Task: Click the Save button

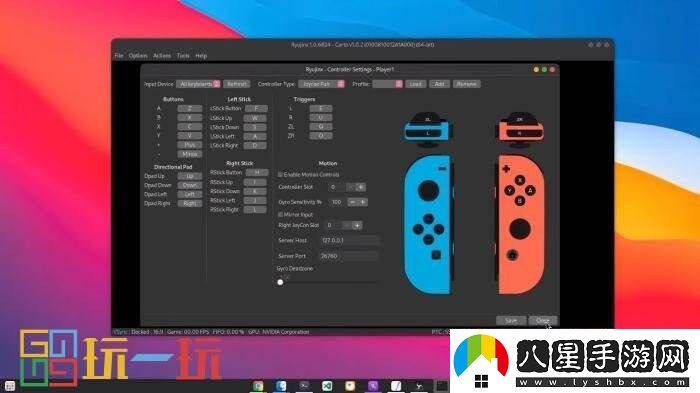Action: (511, 321)
